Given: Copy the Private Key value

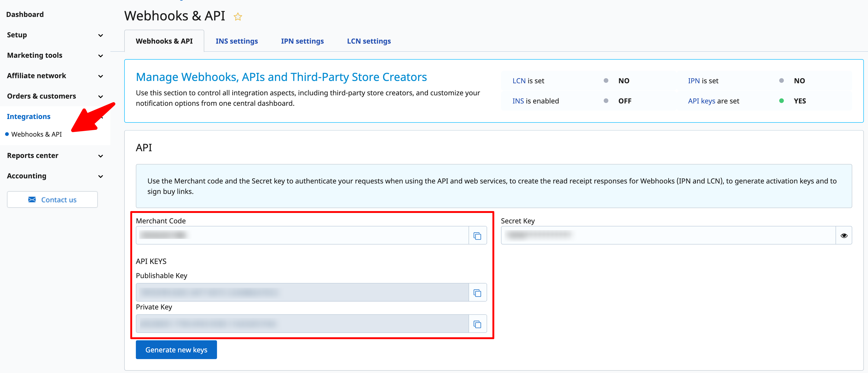Looking at the screenshot, I should click(477, 324).
